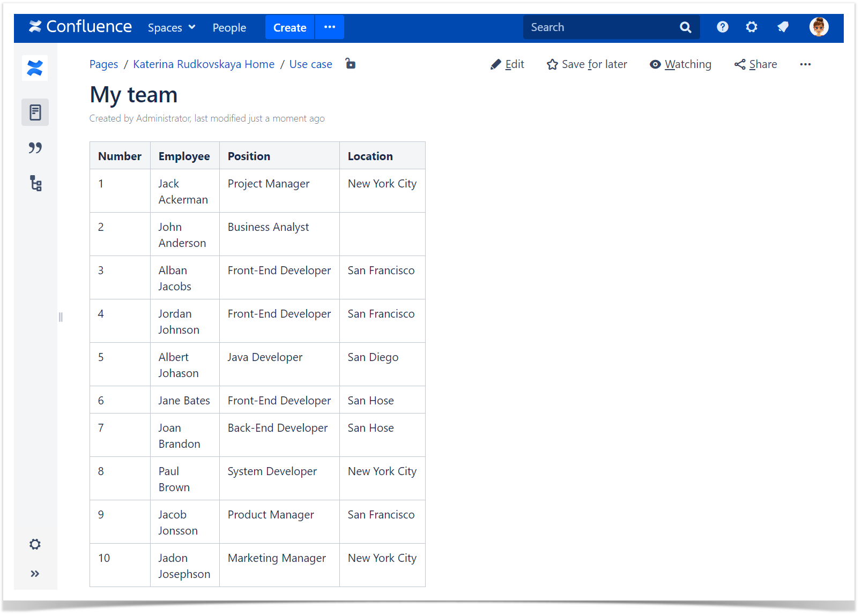
Task: Go to Katerina Rudkovskaya Home breadcrumb
Action: pos(204,64)
